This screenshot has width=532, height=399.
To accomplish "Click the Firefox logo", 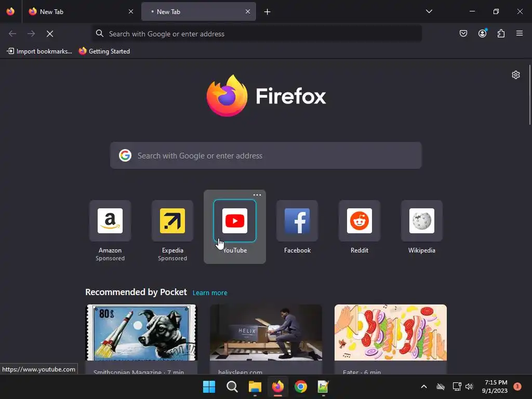I will [x=266, y=96].
